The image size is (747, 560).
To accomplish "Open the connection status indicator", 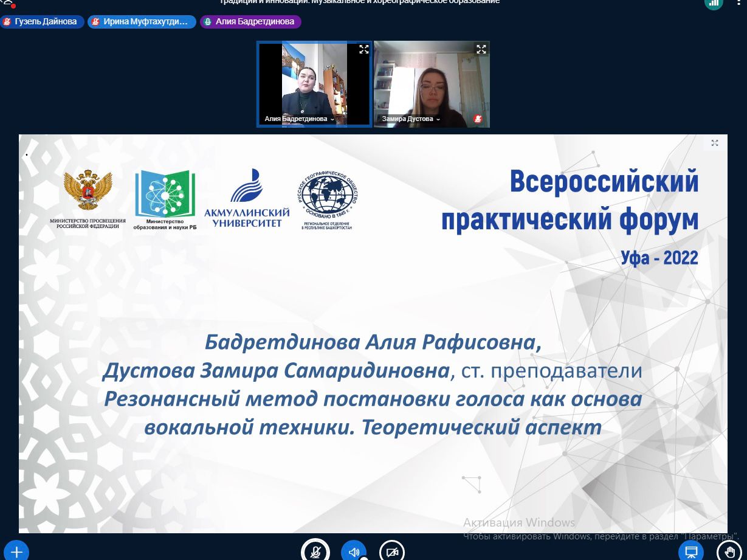I will coord(714,3).
